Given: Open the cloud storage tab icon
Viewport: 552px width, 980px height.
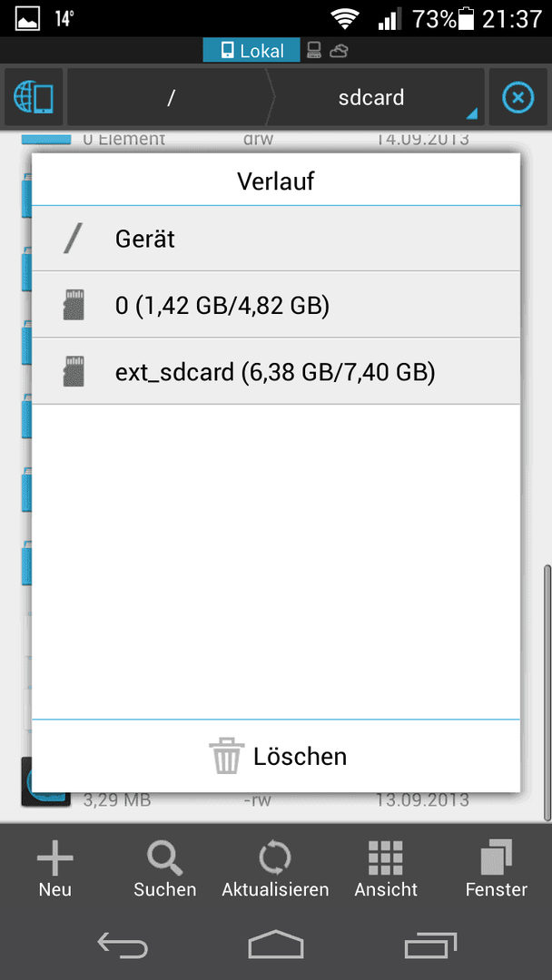Looking at the screenshot, I should [339, 51].
